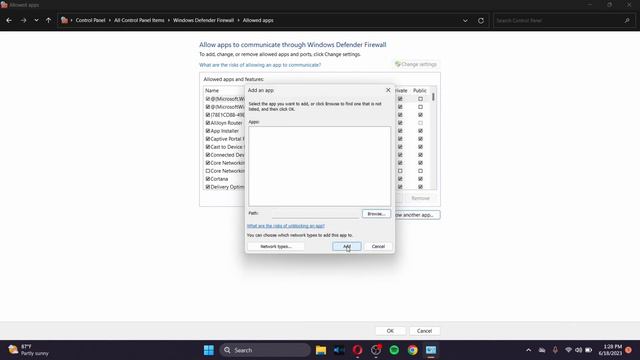Click inside the empty Apps list box

tap(320, 166)
